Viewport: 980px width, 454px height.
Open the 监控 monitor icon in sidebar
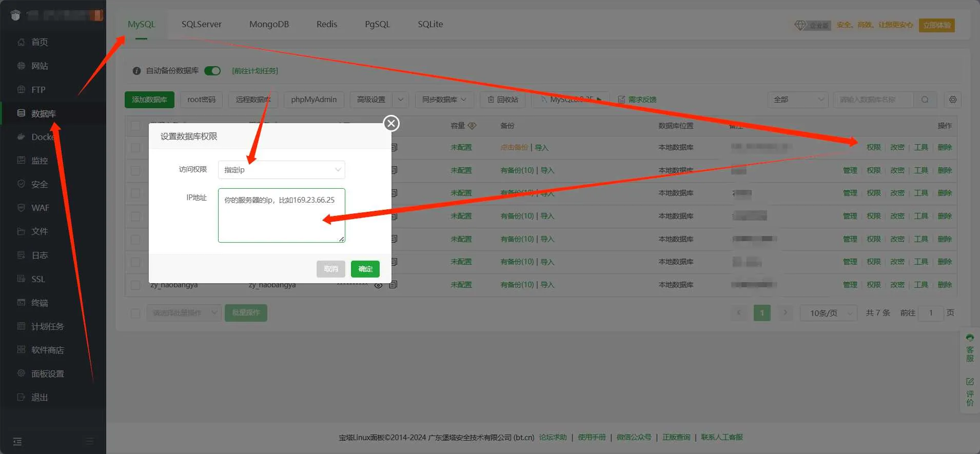(x=21, y=160)
